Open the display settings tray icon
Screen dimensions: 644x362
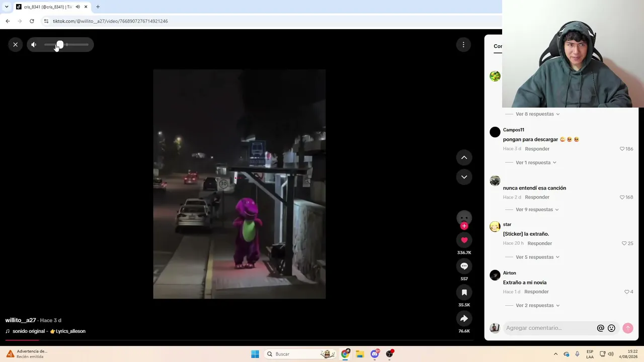click(x=603, y=354)
